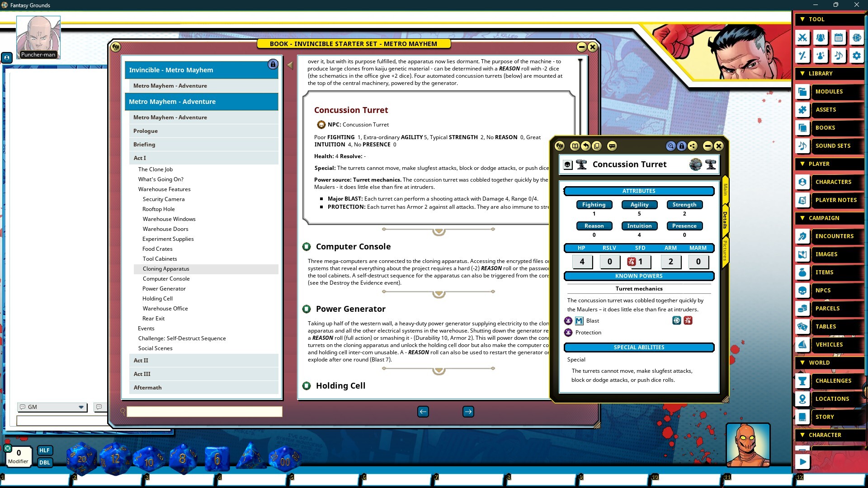
Task: Expand Act II in the book index
Action: [203, 361]
